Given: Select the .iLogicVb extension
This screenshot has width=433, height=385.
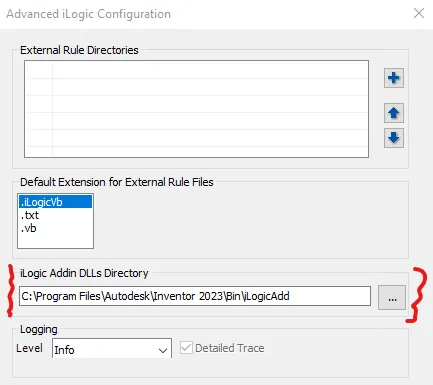Looking at the screenshot, I should coord(55,202).
